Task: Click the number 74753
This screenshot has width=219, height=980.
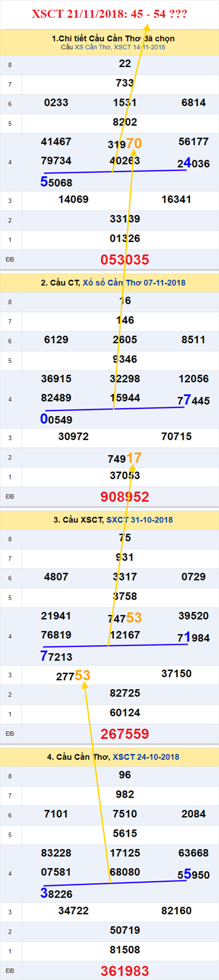Action: click(125, 618)
